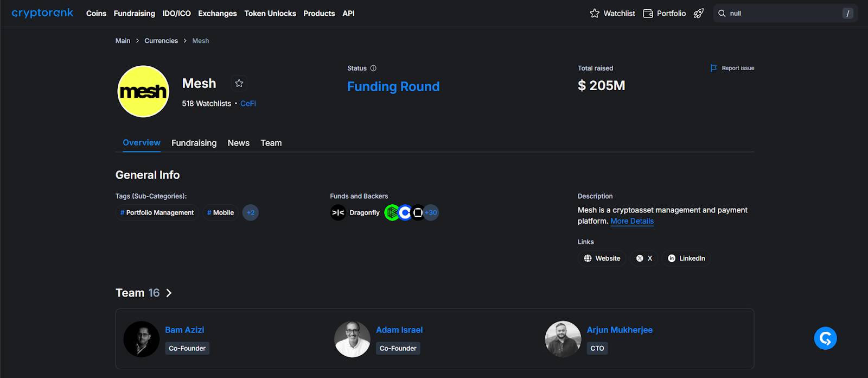Viewport: 868px width, 378px height.
Task: Expand the +2 more tags badge
Action: pos(251,213)
